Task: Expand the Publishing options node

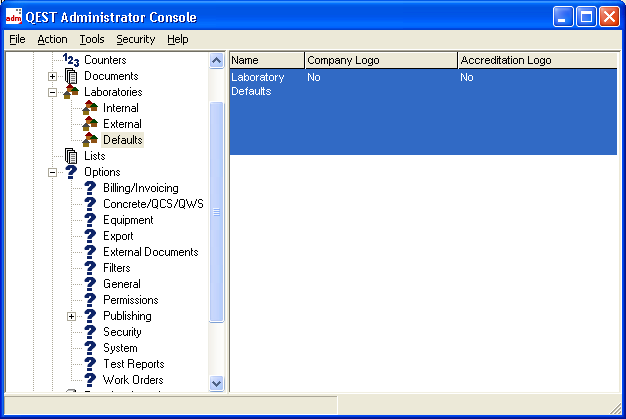Action: pos(72,316)
